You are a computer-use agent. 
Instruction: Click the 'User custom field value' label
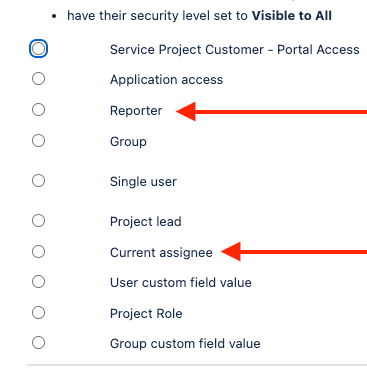coord(181,283)
